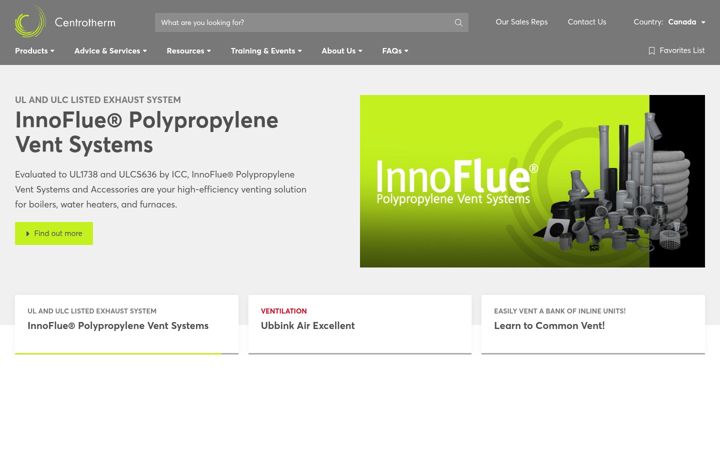The height and width of the screenshot is (450, 720).
Task: Expand Training & Events menu
Action: pos(266,51)
